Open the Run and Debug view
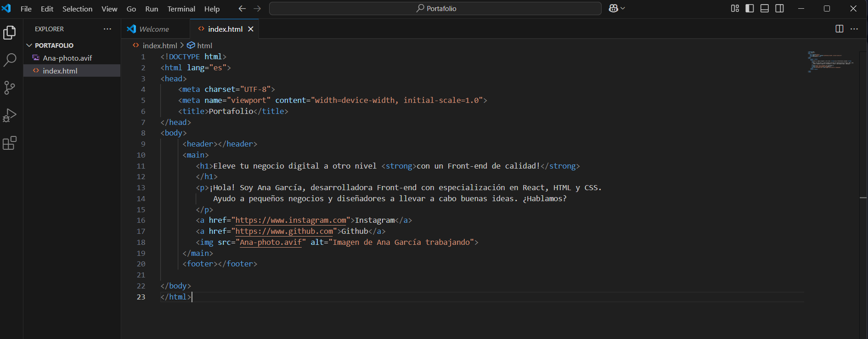The image size is (868, 339). (x=10, y=115)
